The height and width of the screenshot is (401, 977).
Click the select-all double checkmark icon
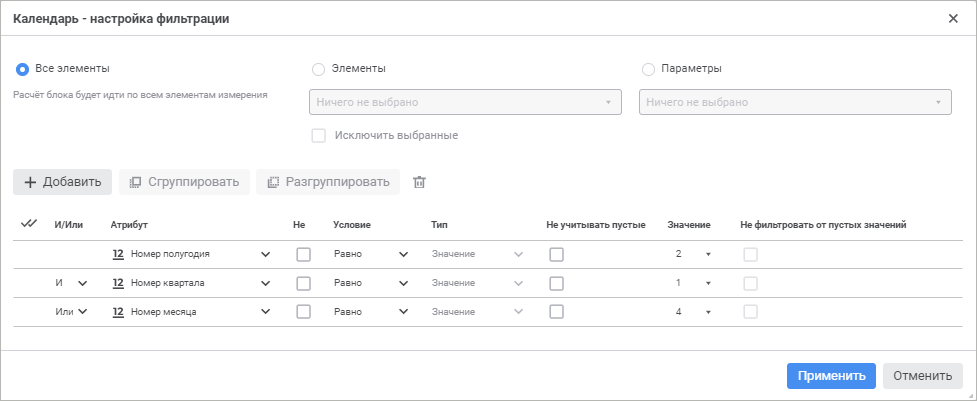(x=29, y=225)
